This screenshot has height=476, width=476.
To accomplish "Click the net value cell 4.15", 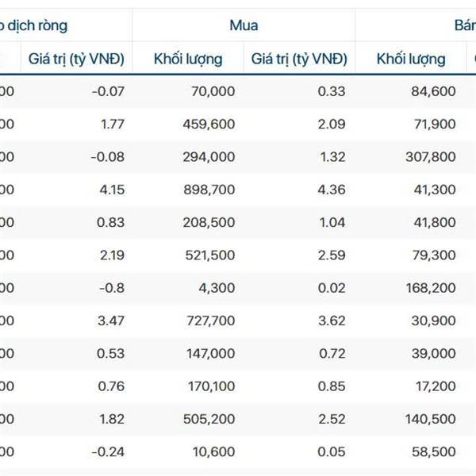I will (x=109, y=190).
